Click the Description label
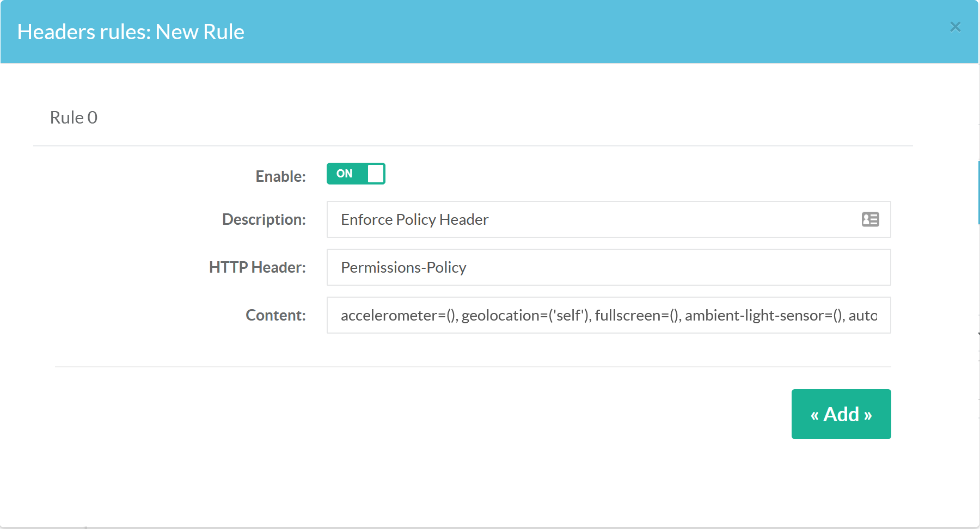 click(x=264, y=219)
